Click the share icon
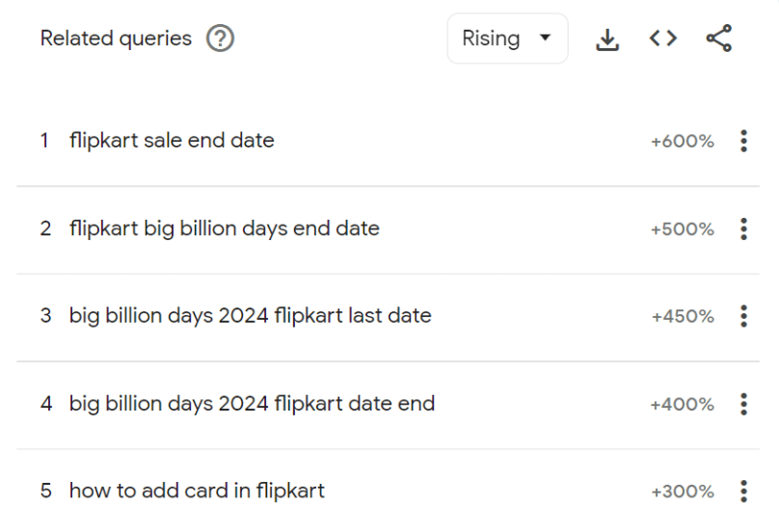Viewport: 779px width, 532px height. (719, 39)
